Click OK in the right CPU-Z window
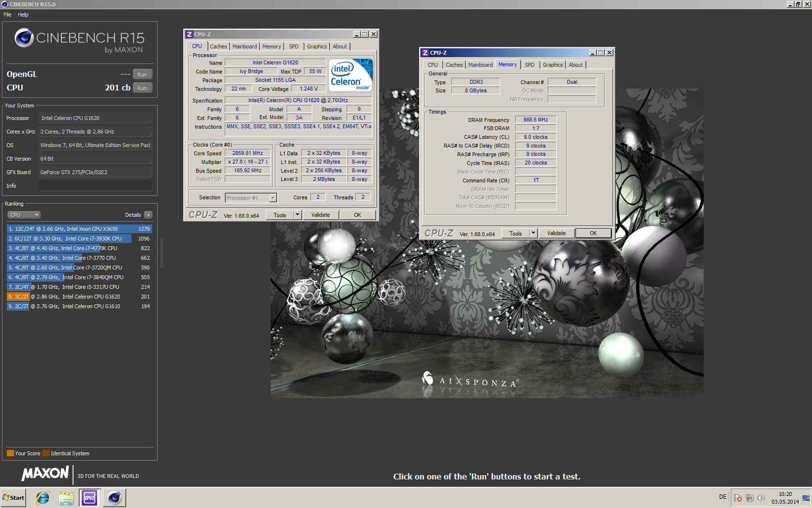 [593, 233]
